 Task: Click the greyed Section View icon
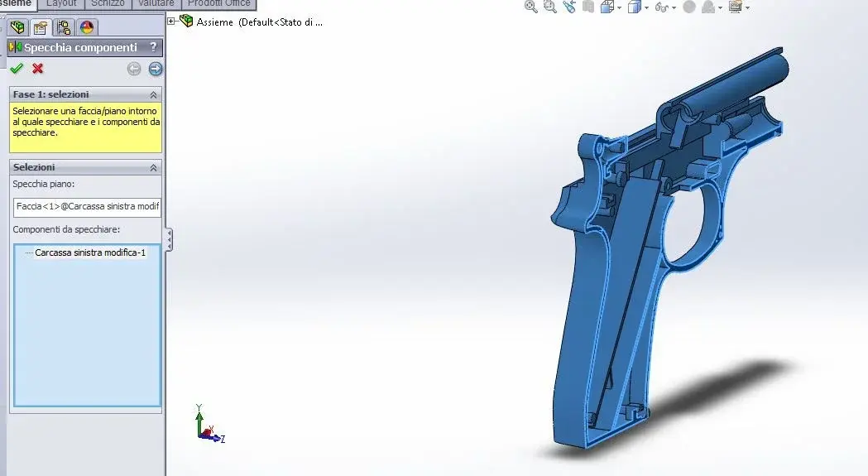tap(588, 7)
